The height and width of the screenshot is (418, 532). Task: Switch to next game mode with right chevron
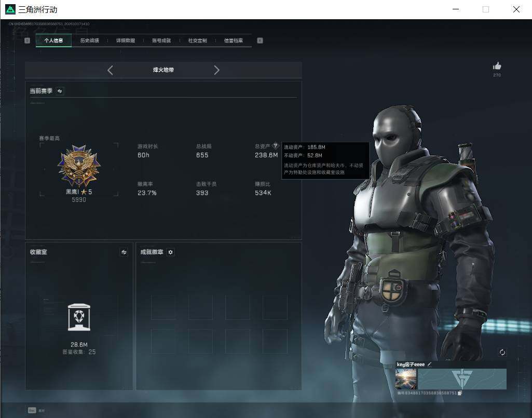pyautogui.click(x=216, y=70)
